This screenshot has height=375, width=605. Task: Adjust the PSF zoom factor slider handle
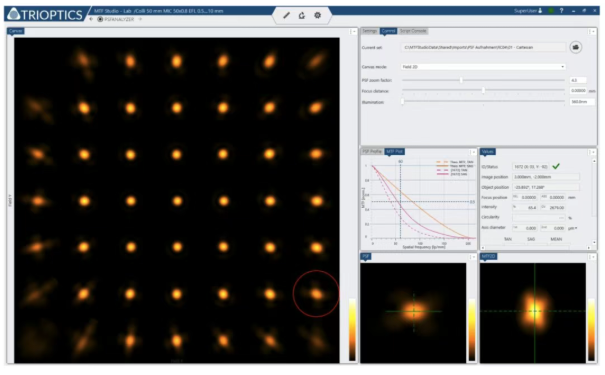click(461, 80)
